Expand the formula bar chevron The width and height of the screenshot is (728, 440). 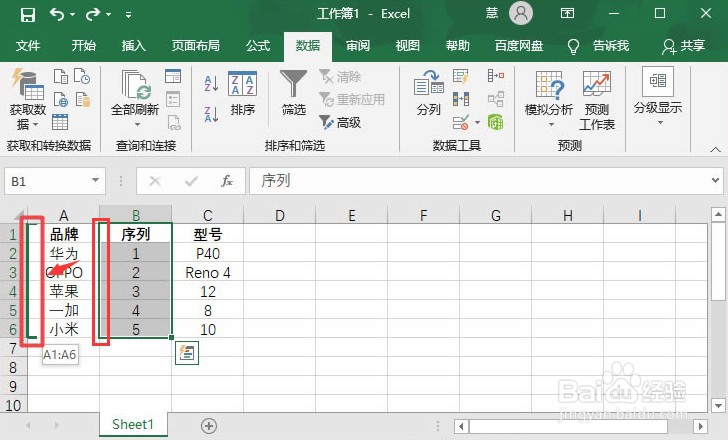pyautogui.click(x=715, y=180)
